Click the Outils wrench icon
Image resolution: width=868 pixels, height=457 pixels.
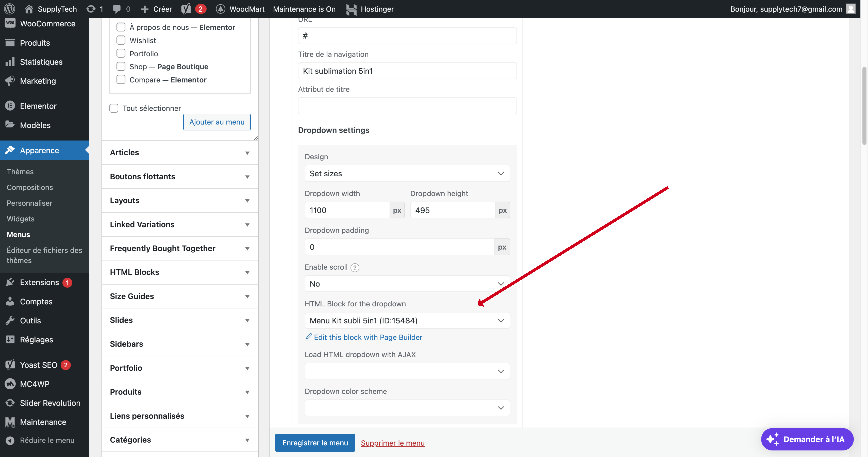point(10,320)
